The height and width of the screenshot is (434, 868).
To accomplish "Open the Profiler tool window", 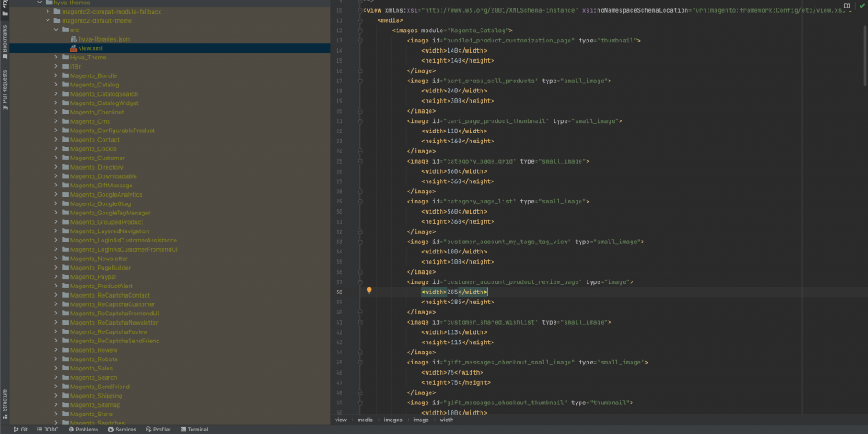I will [x=158, y=430].
